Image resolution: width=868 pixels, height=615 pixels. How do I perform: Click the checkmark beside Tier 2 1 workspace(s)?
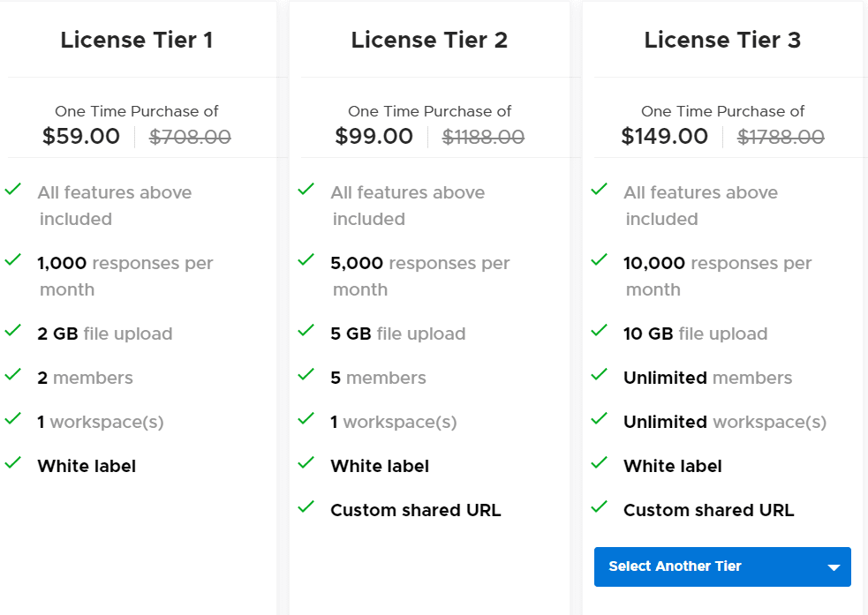[306, 420]
